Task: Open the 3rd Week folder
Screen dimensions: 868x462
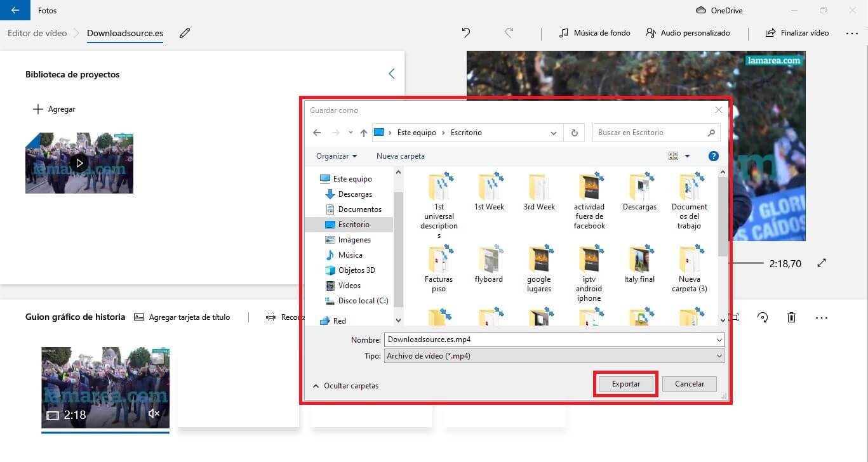Action: coord(539,191)
